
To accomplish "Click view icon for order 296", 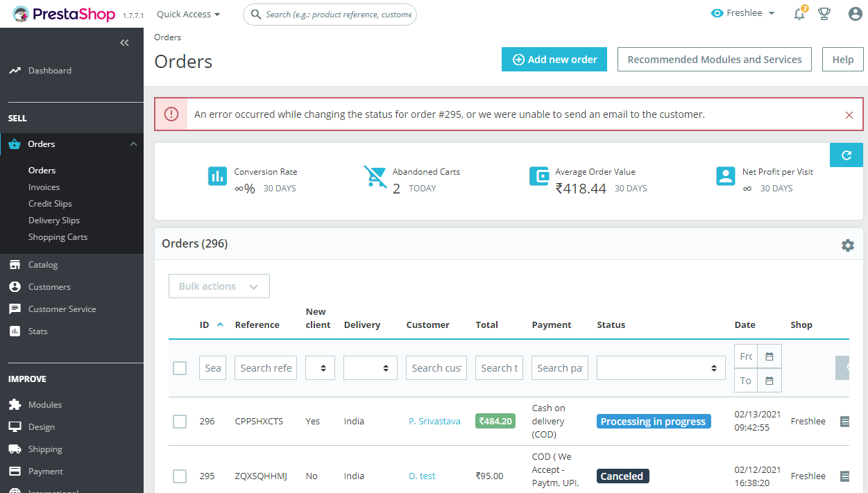I will (x=844, y=421).
